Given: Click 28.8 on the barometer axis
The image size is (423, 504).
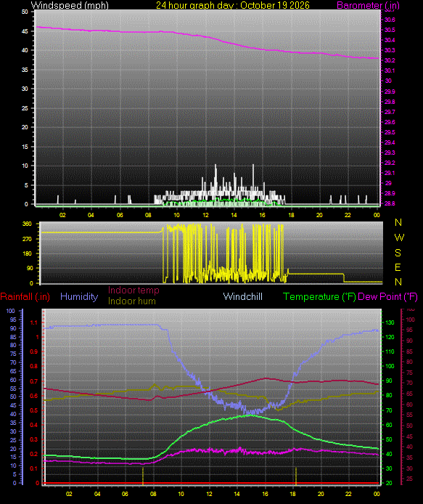Looking at the screenshot, I should [390, 204].
